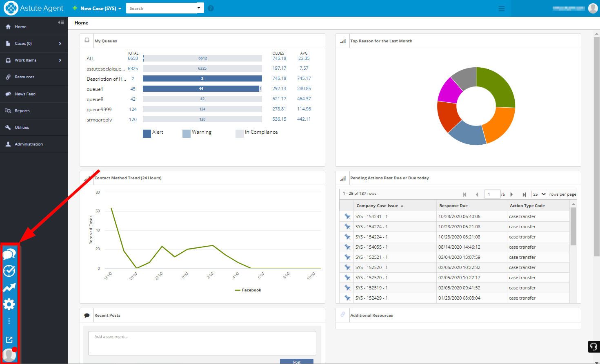Open the gear settings icon in dock
This screenshot has height=364, width=600.
[x=9, y=304]
